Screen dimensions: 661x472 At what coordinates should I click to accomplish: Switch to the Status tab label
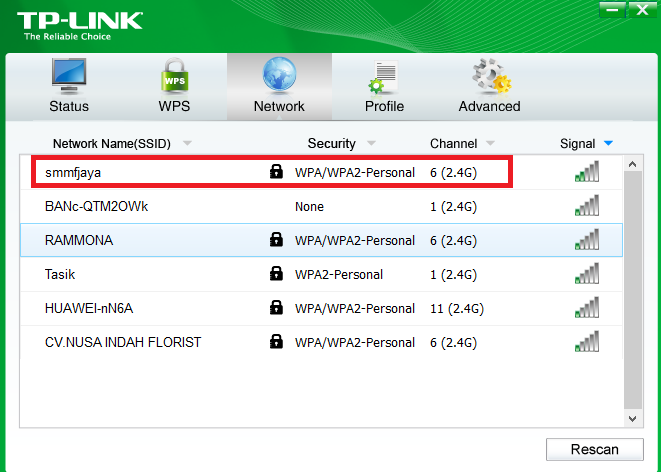(x=69, y=106)
